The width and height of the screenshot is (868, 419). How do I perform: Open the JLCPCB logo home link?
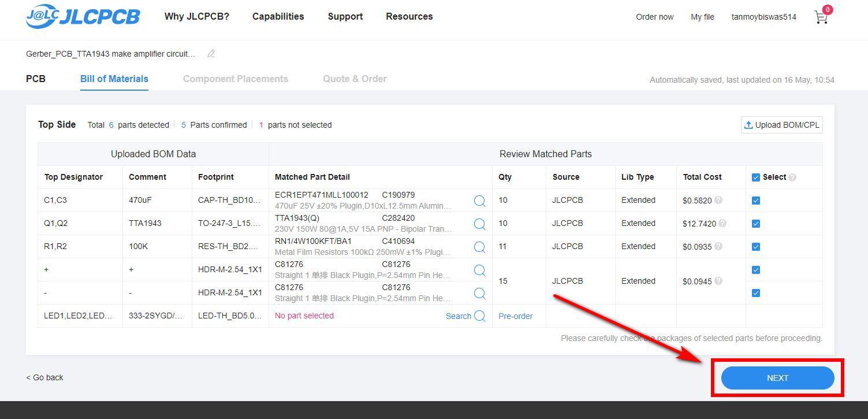click(x=83, y=17)
